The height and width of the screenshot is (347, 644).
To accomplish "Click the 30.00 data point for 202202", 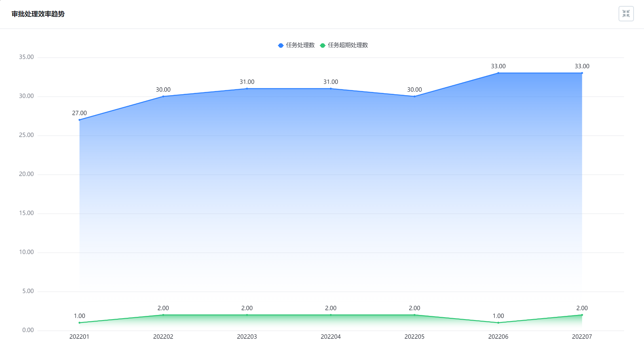I will click(x=163, y=96).
